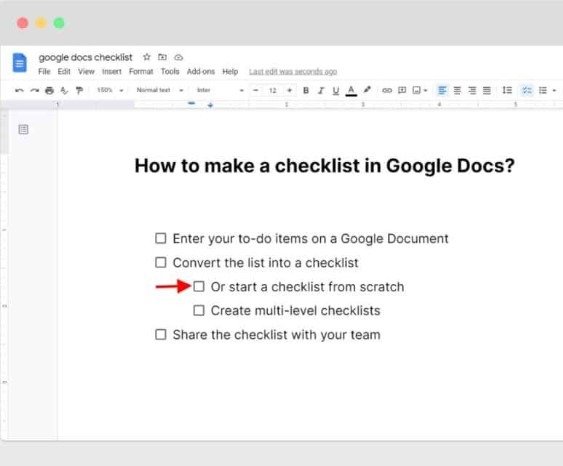Click the move to folder icon
This screenshot has width=563, height=466.
pos(162,57)
